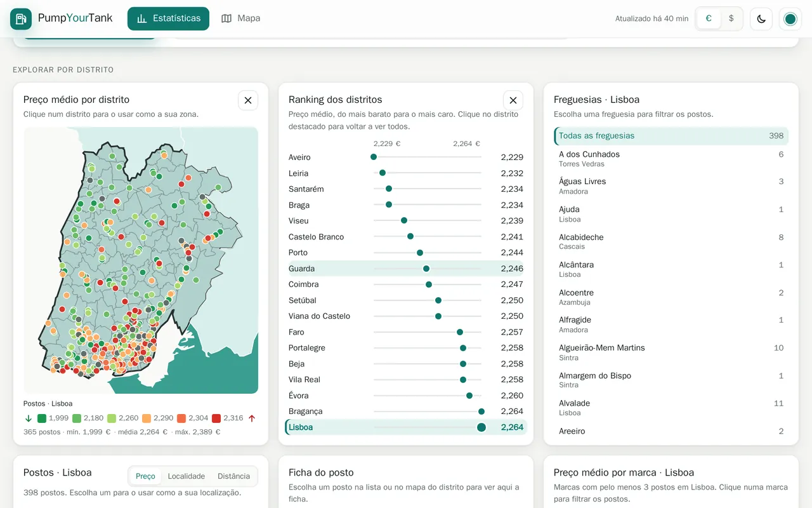Viewport: 812px width, 508px height.
Task: Sort stations by Preço
Action: tap(145, 476)
